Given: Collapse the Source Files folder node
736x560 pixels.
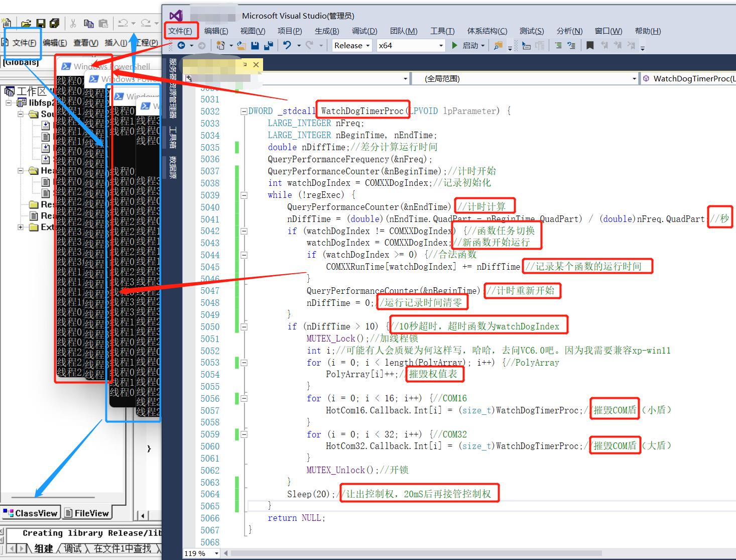Looking at the screenshot, I should click(x=21, y=114).
